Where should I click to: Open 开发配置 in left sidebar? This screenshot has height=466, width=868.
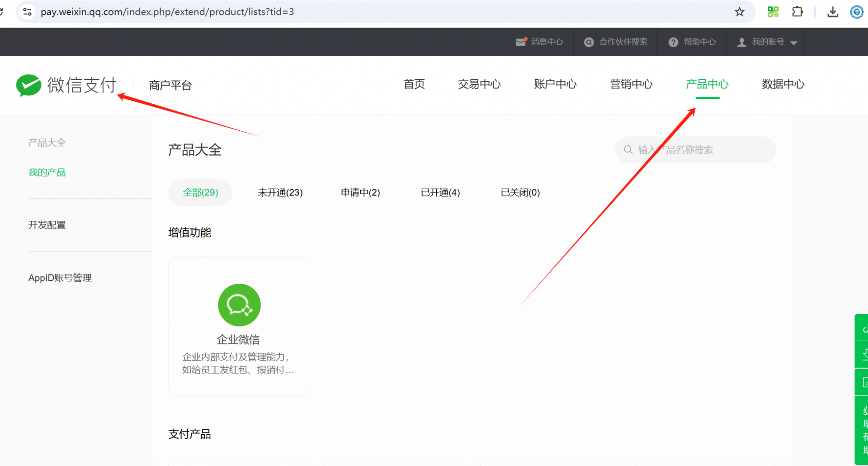(x=47, y=225)
